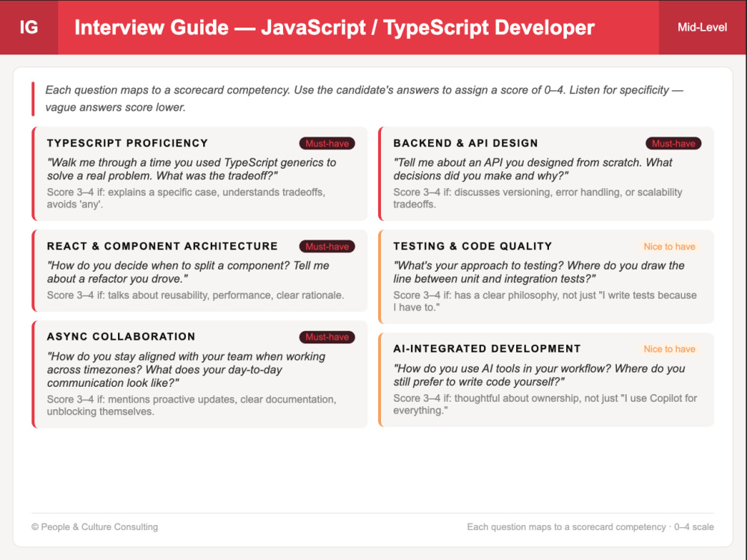This screenshot has height=560, width=747.
Task: Click the Async Collaboration heading
Action: (121, 337)
